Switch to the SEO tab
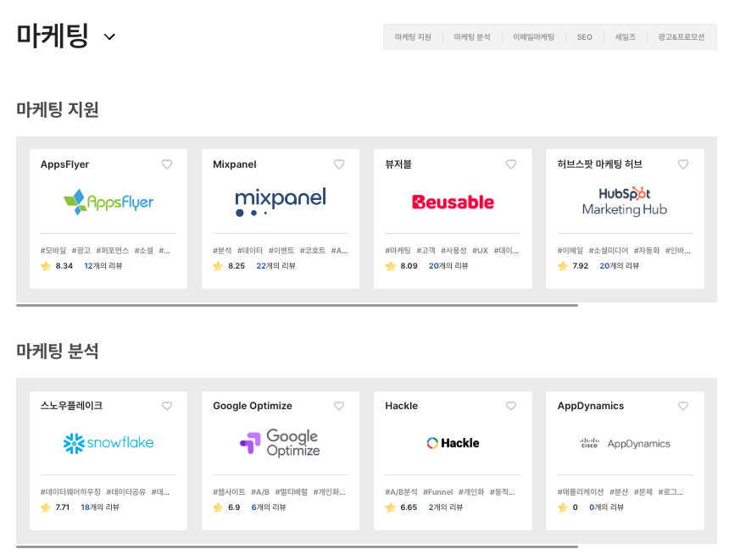Image resolution: width=740 pixels, height=560 pixels. [x=583, y=36]
